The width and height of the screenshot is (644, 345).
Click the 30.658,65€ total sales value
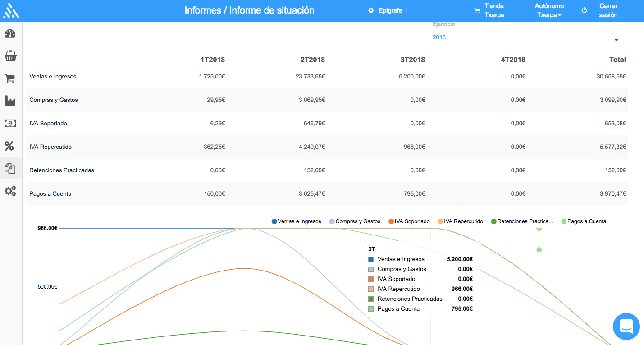612,77
